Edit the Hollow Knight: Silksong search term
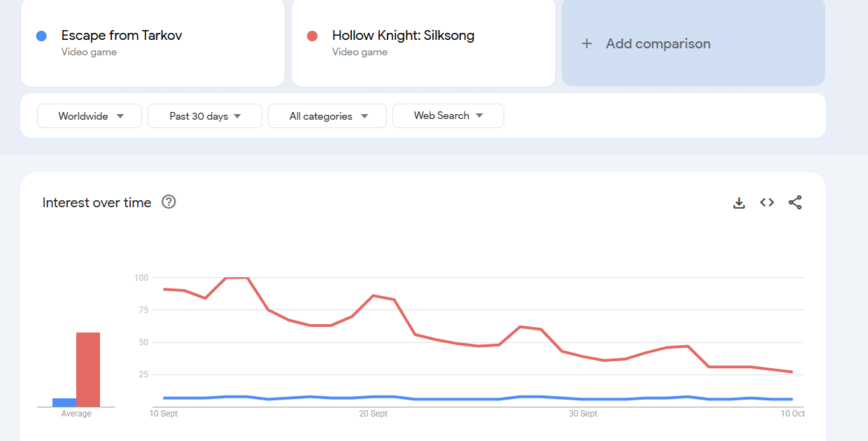868x441 pixels. tap(403, 36)
